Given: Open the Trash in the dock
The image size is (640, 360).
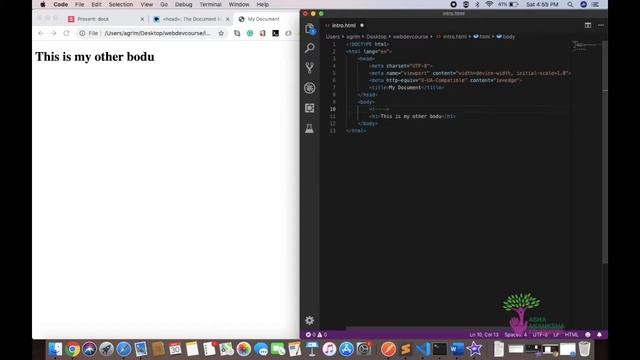Looking at the screenshot, I should 584,349.
